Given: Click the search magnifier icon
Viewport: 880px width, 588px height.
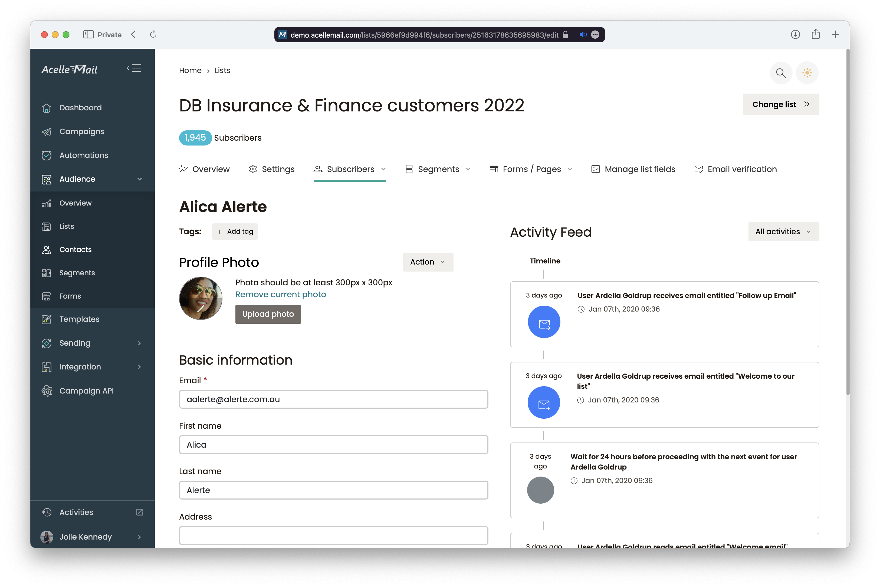Looking at the screenshot, I should coord(781,73).
